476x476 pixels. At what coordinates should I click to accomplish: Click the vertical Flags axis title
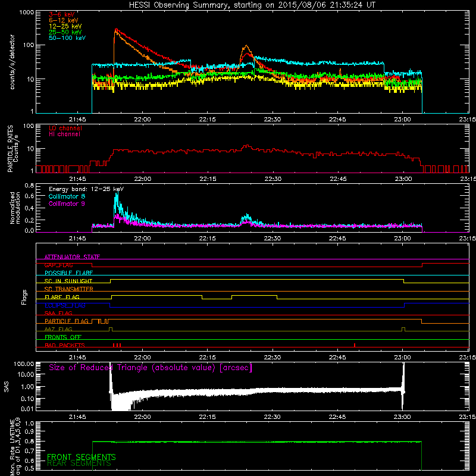click(x=24, y=297)
